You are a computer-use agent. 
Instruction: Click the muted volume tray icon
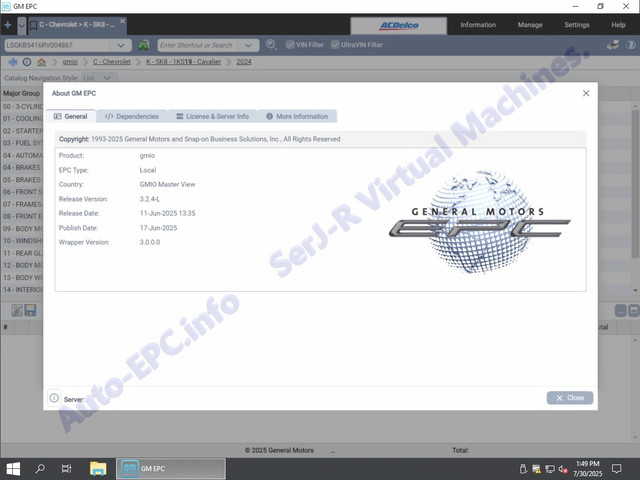(563, 469)
